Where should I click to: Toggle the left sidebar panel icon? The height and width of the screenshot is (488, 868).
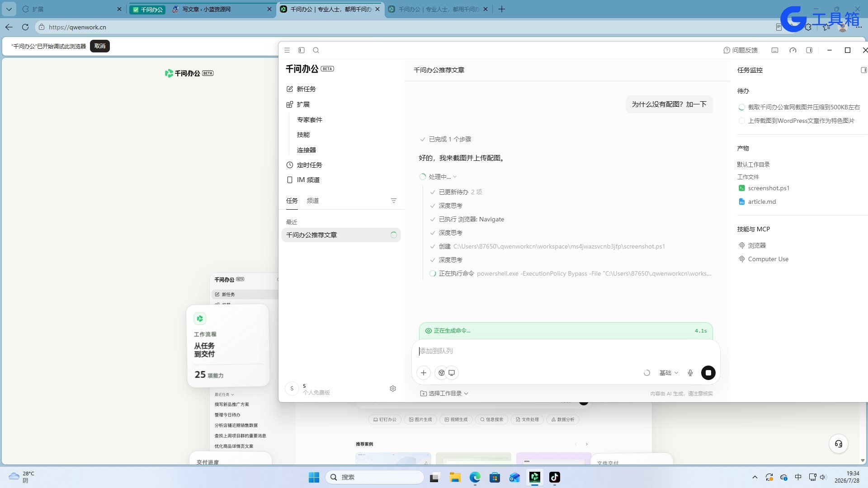coord(302,50)
